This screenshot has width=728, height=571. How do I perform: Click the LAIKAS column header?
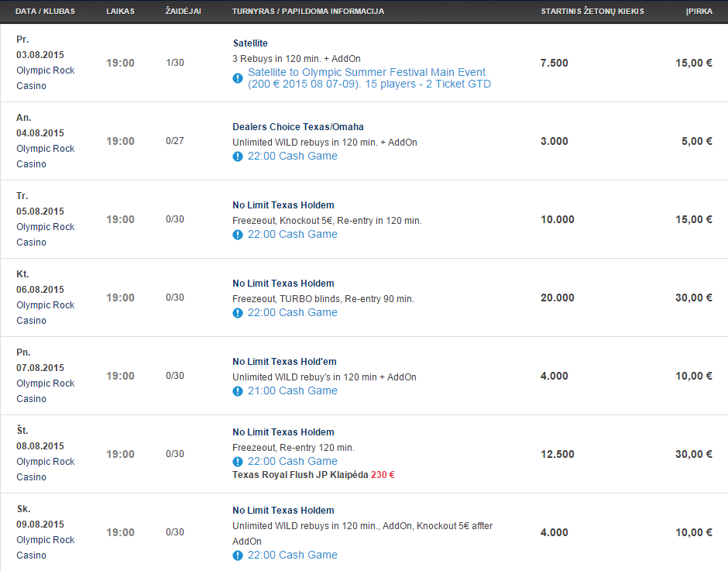click(120, 11)
